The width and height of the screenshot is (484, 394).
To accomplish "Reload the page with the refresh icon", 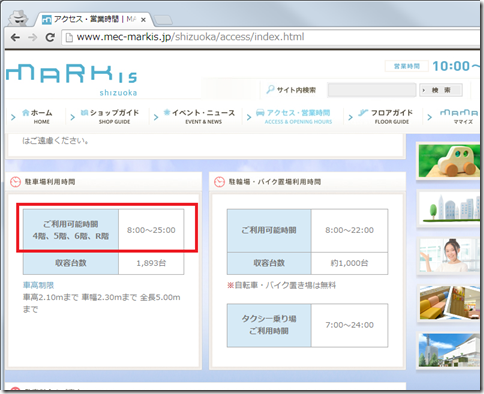I will pyautogui.click(x=50, y=37).
